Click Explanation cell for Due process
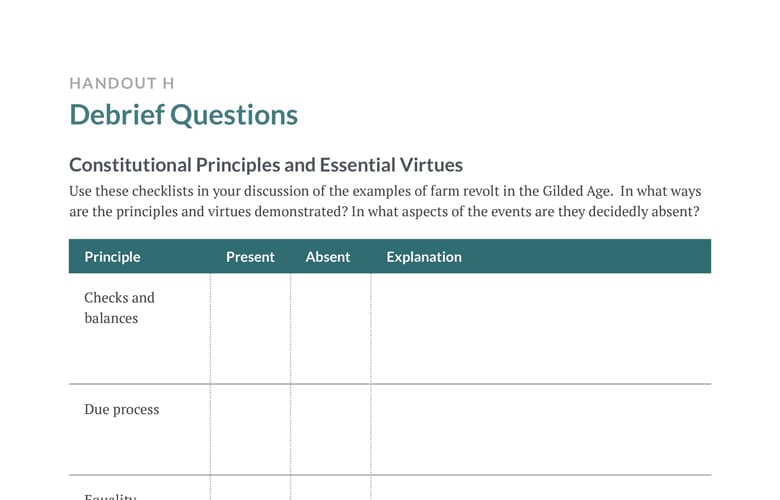 pyautogui.click(x=541, y=430)
